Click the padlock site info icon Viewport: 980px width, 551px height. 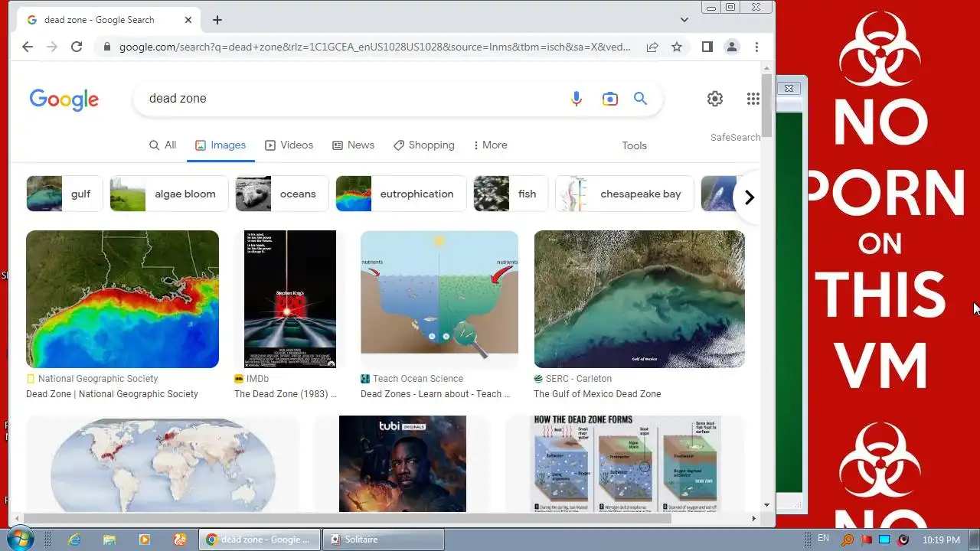pyautogui.click(x=106, y=47)
